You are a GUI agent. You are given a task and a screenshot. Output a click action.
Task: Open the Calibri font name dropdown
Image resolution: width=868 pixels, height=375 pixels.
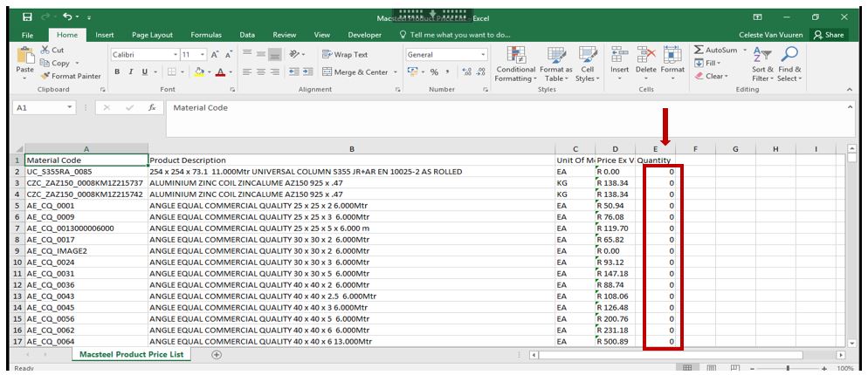click(176, 55)
